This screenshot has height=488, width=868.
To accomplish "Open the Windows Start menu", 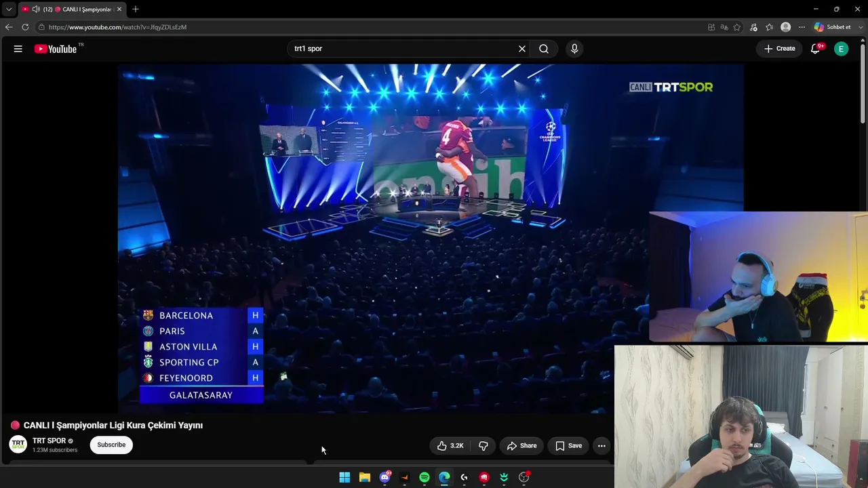I will pos(344,477).
